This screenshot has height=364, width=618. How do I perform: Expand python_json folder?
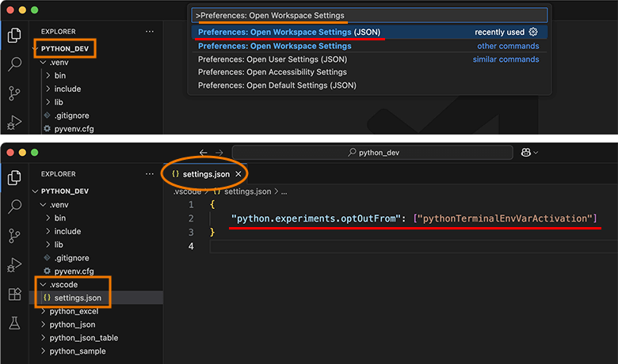pyautogui.click(x=43, y=324)
